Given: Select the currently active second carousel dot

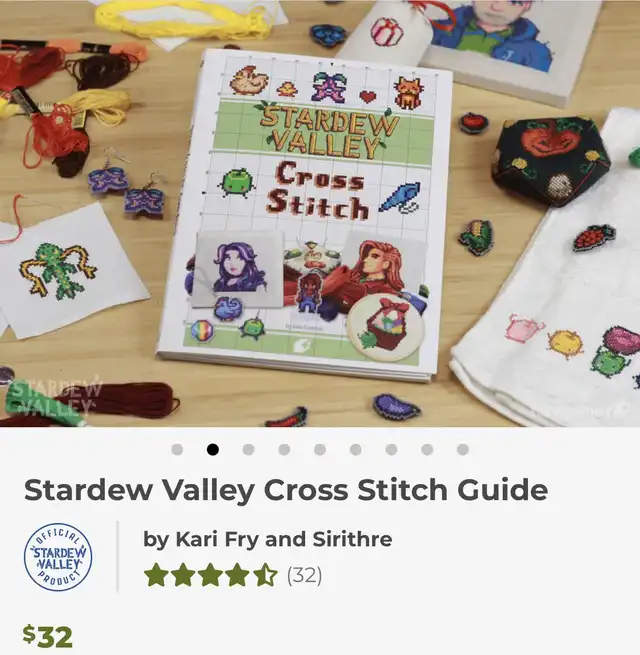Looking at the screenshot, I should pos(213,449).
